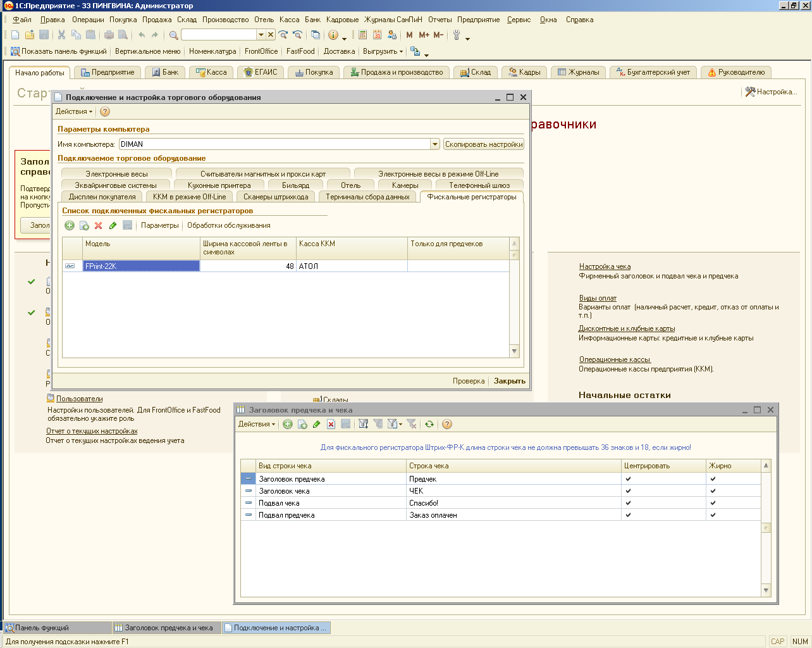Screen dimensions: 812x648
Task: Open Имя компьютера dropdown list
Action: (x=435, y=144)
